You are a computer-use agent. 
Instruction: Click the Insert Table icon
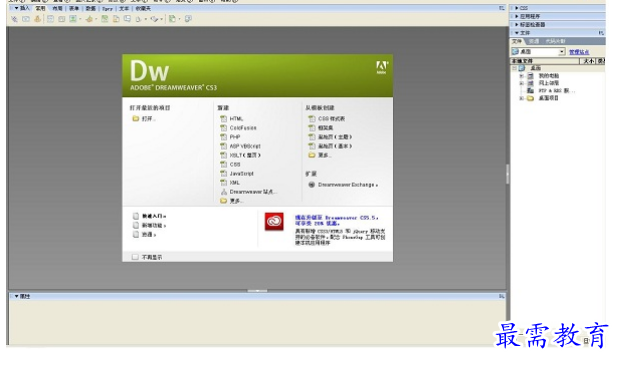[50, 19]
